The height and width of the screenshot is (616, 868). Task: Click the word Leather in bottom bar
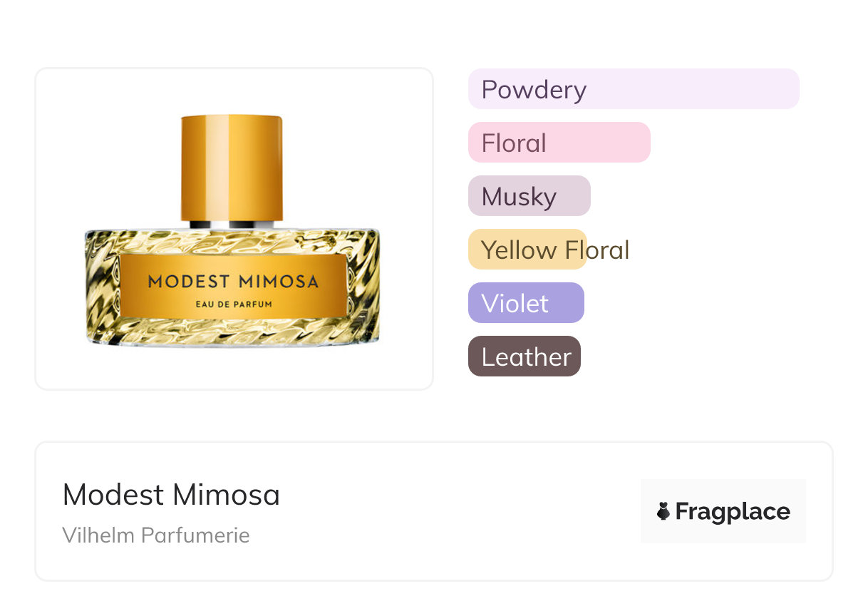pyautogui.click(x=526, y=357)
